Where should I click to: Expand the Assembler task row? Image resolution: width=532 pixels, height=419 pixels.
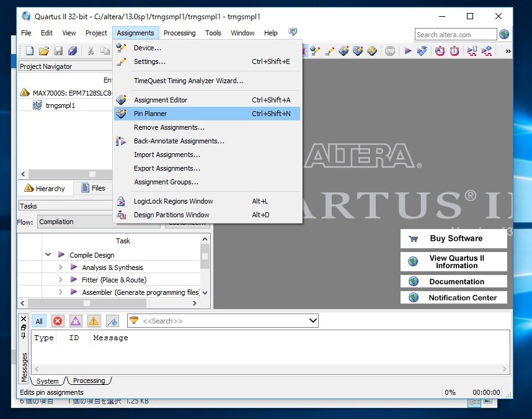click(x=60, y=292)
